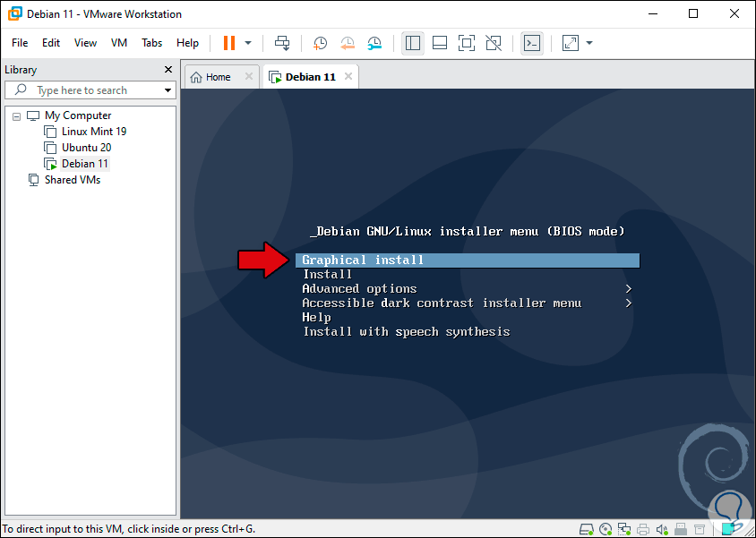This screenshot has width=756, height=538.
Task: Open the View menu
Action: point(85,43)
